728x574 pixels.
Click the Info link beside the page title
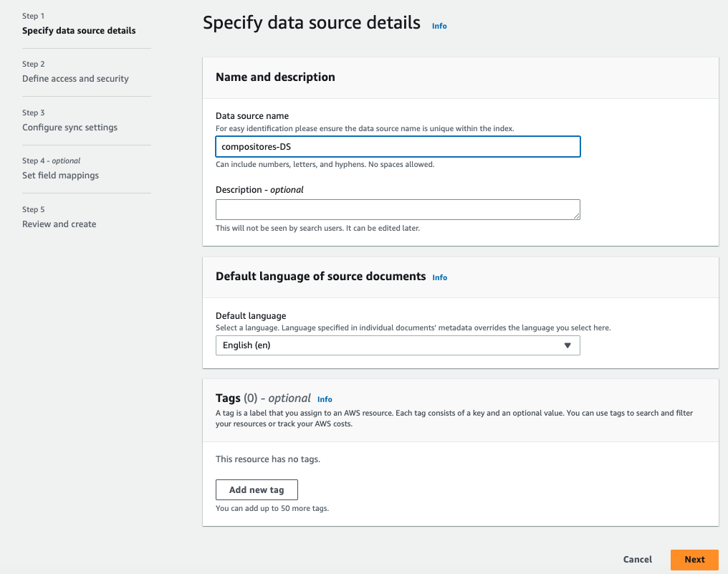[x=439, y=26]
